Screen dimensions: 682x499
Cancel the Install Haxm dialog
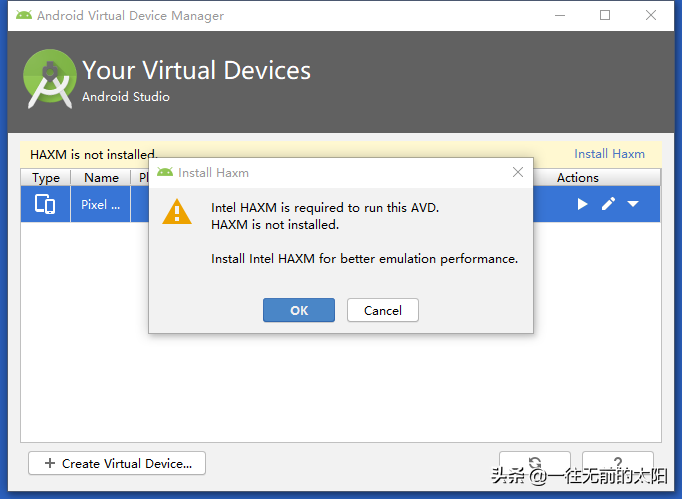coord(382,310)
